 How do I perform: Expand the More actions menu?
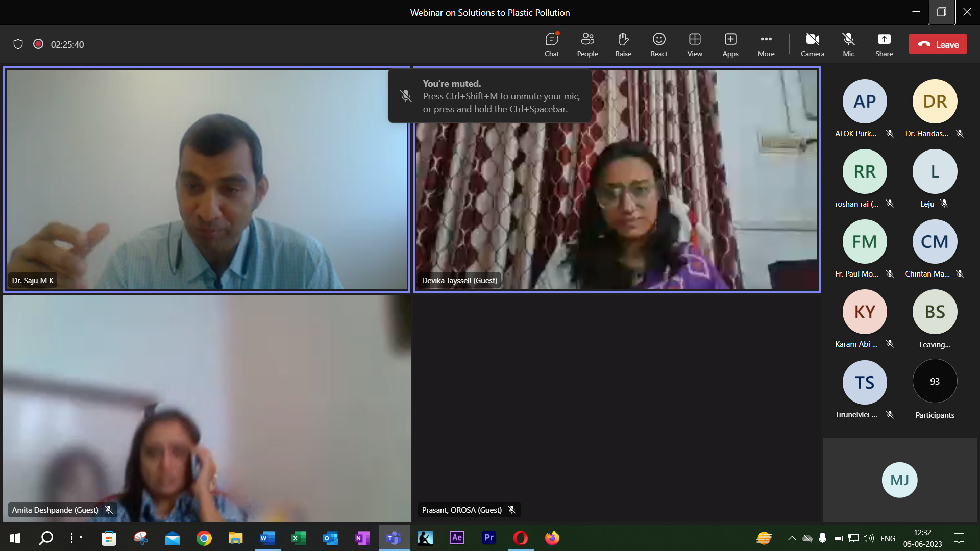766,44
